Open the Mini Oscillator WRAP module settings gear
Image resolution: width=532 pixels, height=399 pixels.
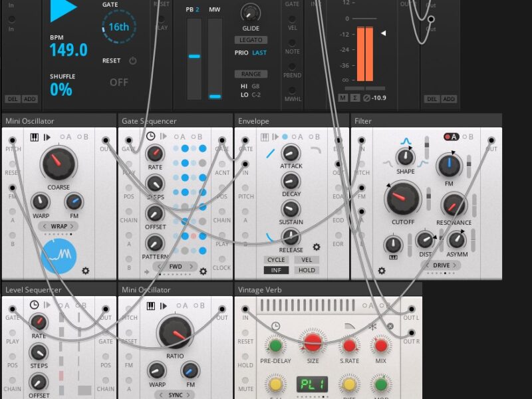(86, 271)
